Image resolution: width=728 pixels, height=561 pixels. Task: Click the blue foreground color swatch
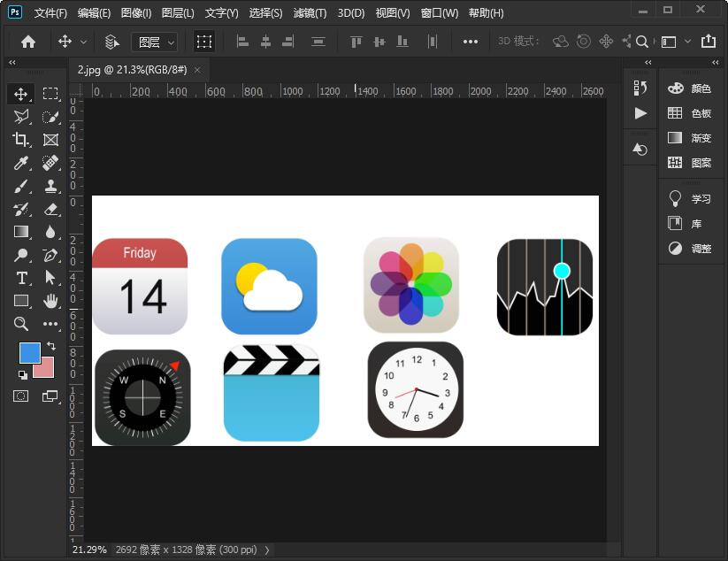(x=29, y=352)
